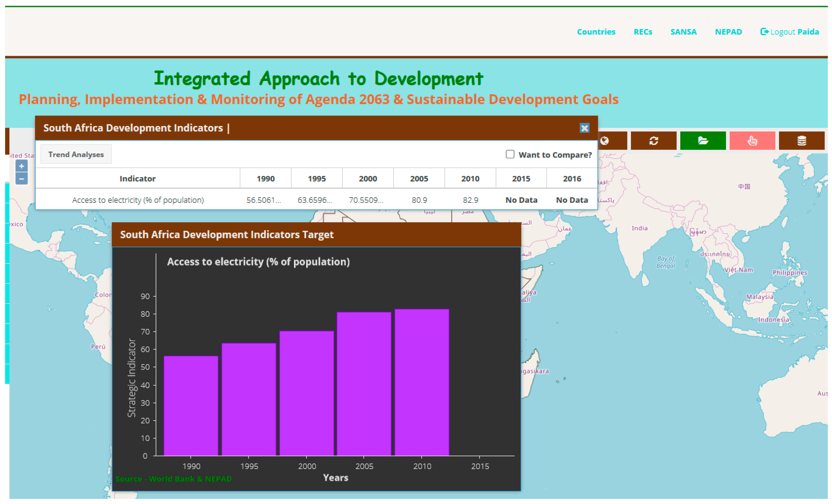This screenshot has height=504, width=832.
Task: Open the NEPAD navigation link
Action: [x=728, y=32]
